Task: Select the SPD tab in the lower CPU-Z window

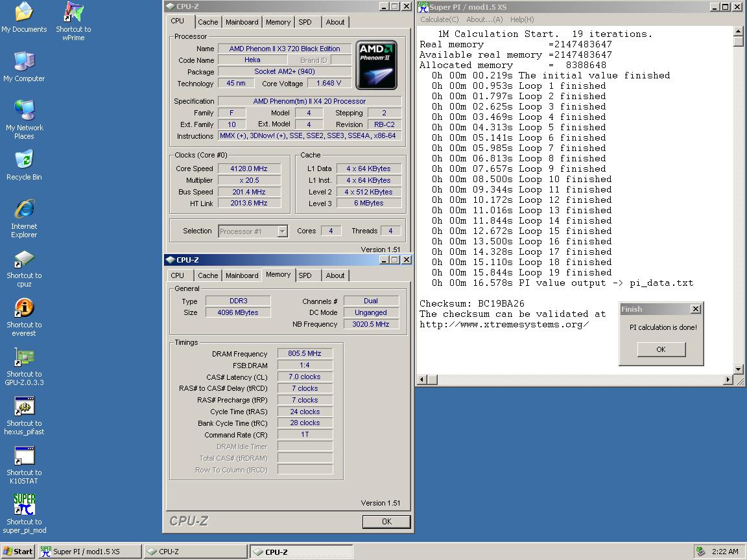Action: (305, 275)
